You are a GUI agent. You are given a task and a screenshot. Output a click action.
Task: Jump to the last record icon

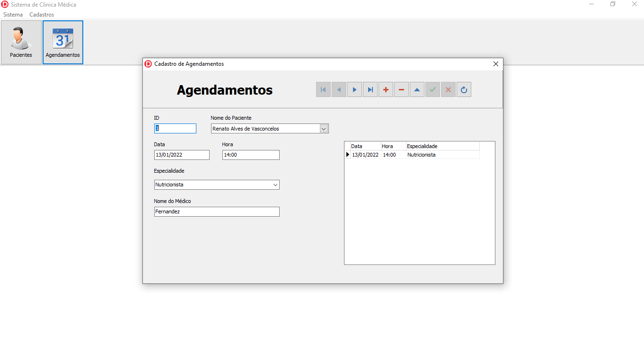[370, 89]
